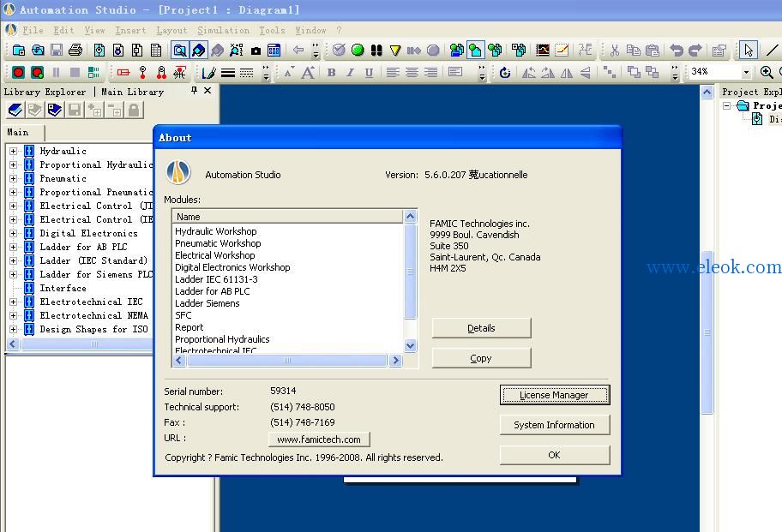782x532 pixels.
Task: Click the Italic I formatting icon
Action: [x=350, y=73]
